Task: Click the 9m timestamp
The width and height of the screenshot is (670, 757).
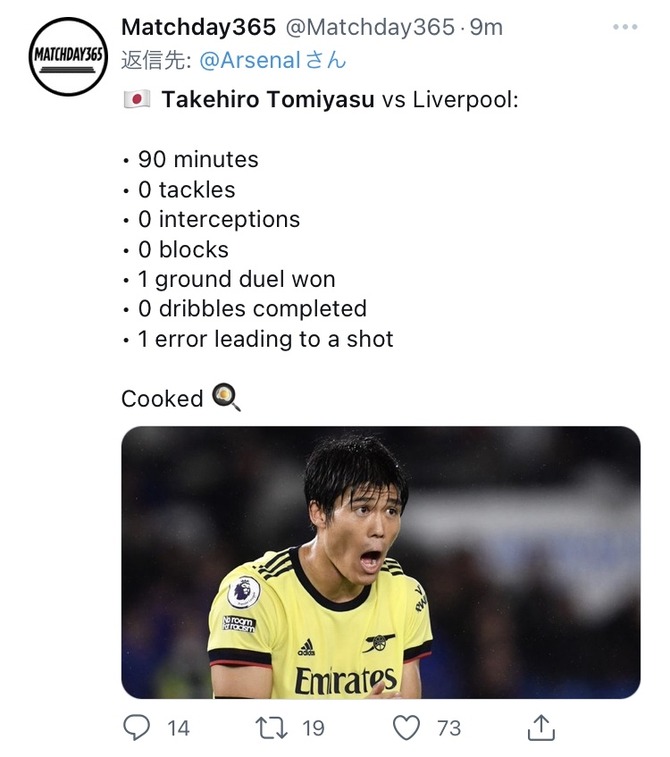Action: click(486, 27)
